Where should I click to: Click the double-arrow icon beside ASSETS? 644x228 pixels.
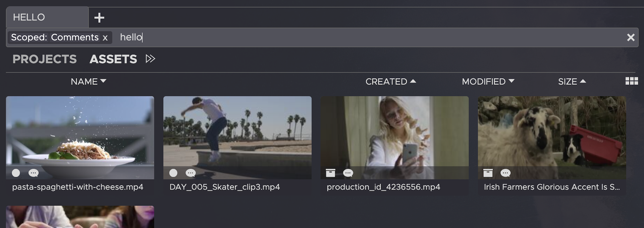150,59
